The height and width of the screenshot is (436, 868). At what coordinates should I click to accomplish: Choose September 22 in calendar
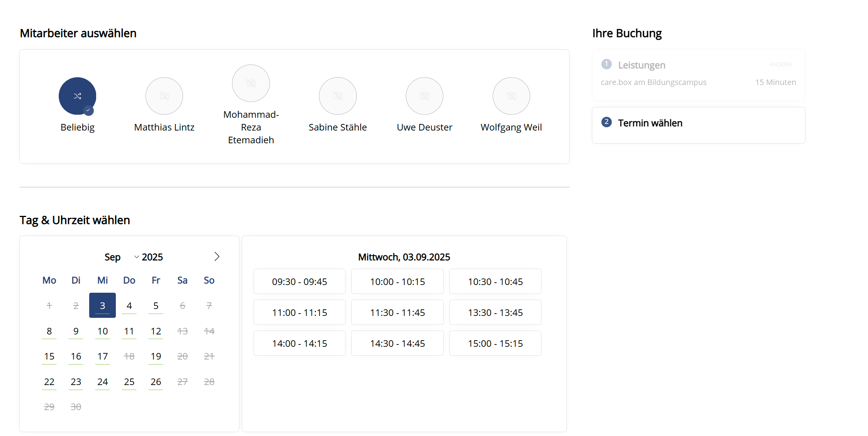click(49, 382)
